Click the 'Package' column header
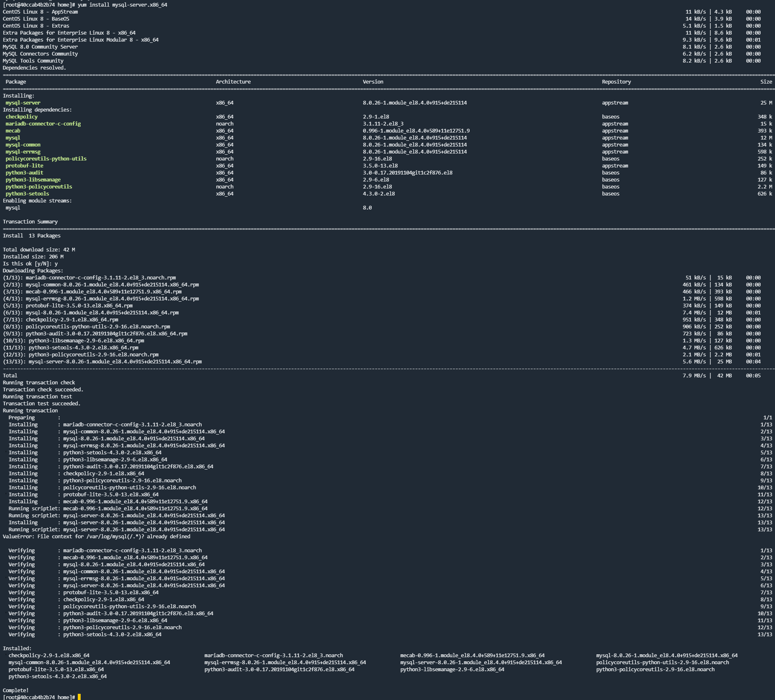 pyautogui.click(x=16, y=82)
